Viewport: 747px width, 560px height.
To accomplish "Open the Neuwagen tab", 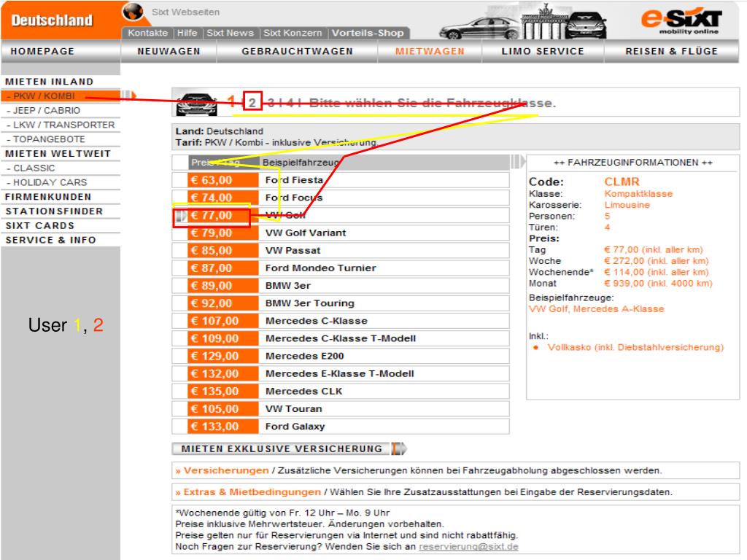I will pyautogui.click(x=169, y=51).
